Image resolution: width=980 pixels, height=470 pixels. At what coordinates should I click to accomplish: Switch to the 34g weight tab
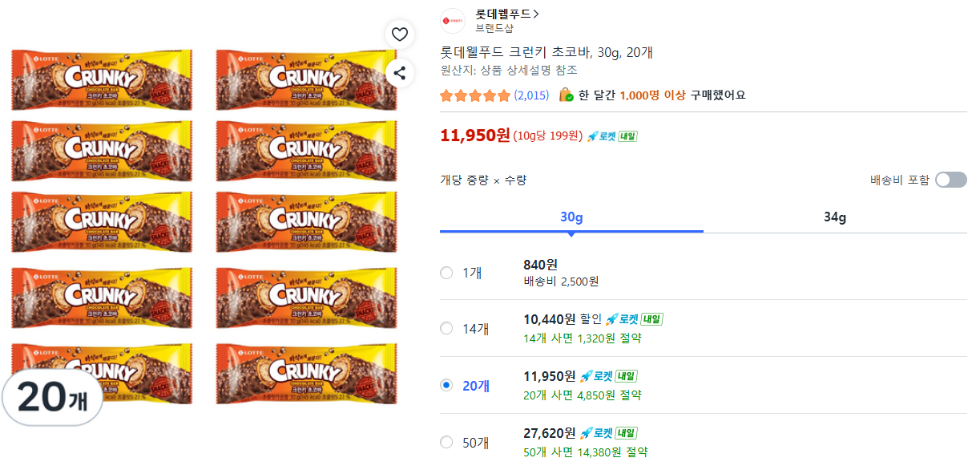[x=835, y=217]
